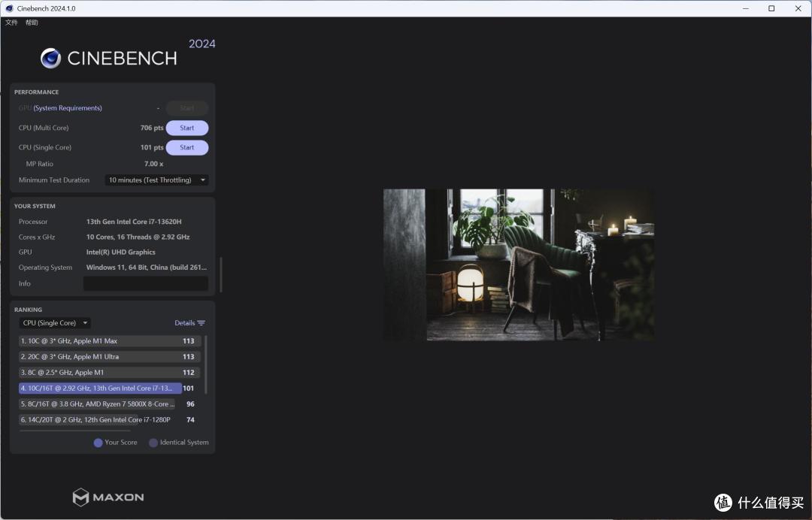This screenshot has height=520, width=812.
Task: Click the CPU (Single Core) performance label
Action: click(x=45, y=147)
